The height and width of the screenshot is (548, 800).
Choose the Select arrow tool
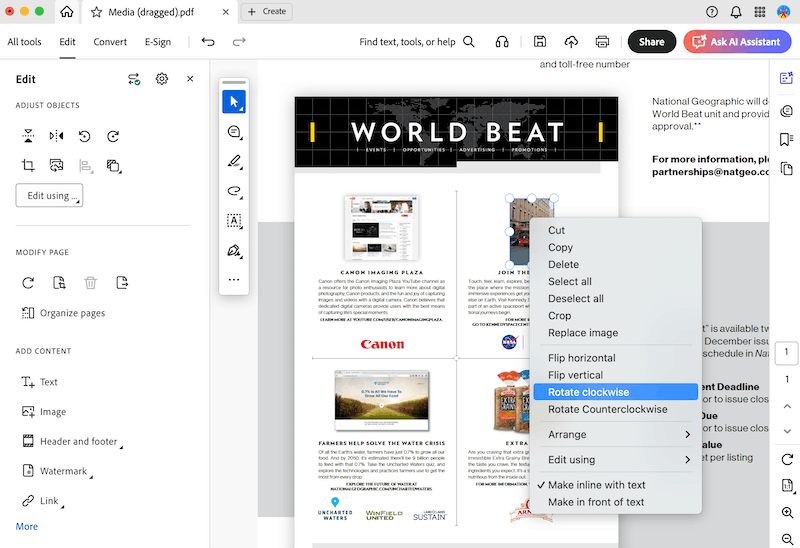[234, 102]
